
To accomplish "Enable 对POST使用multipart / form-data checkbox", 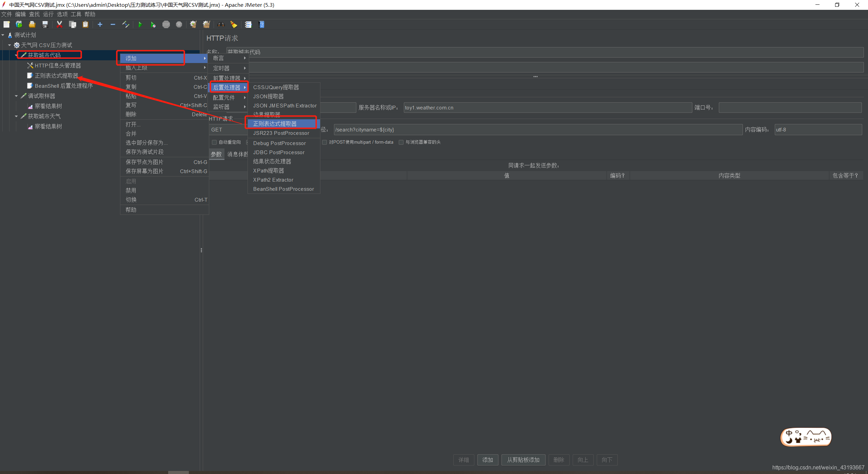I will pos(324,142).
